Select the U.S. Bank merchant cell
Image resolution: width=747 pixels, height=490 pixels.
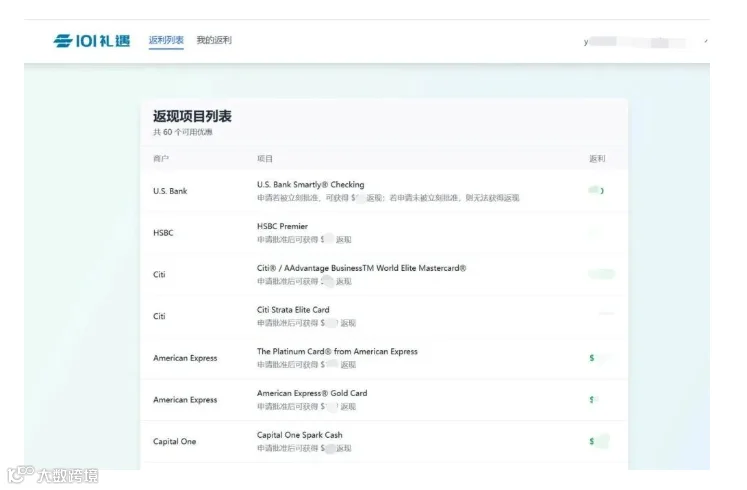coord(170,191)
